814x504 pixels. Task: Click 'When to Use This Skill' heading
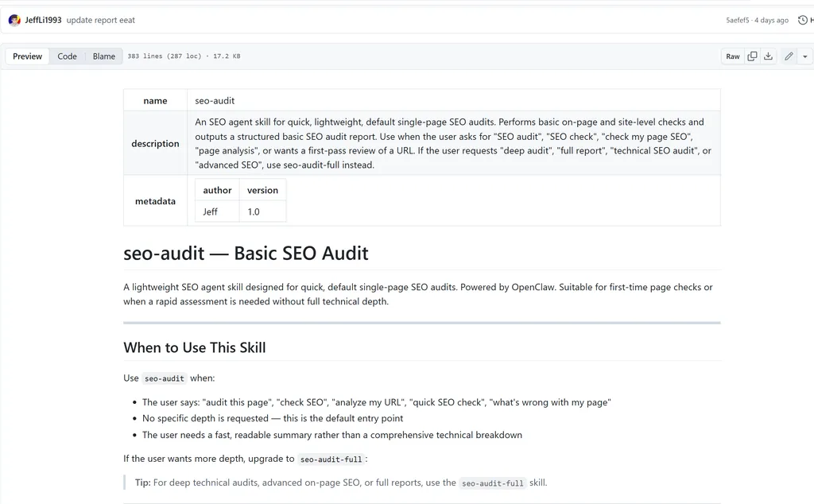click(195, 347)
